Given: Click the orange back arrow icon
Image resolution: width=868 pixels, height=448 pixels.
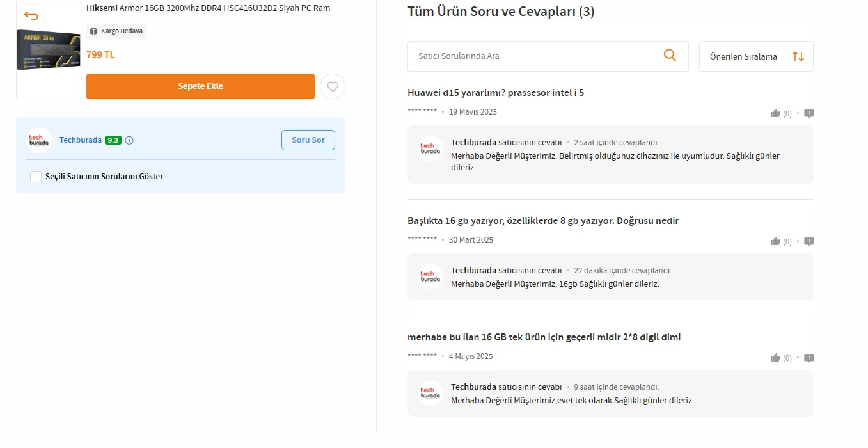Looking at the screenshot, I should (x=31, y=15).
